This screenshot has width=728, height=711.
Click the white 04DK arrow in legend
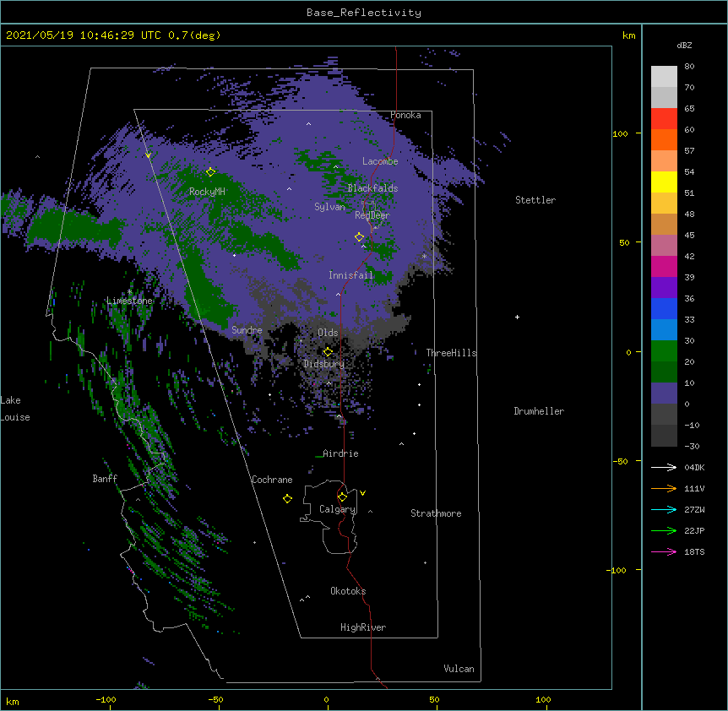[x=664, y=467]
